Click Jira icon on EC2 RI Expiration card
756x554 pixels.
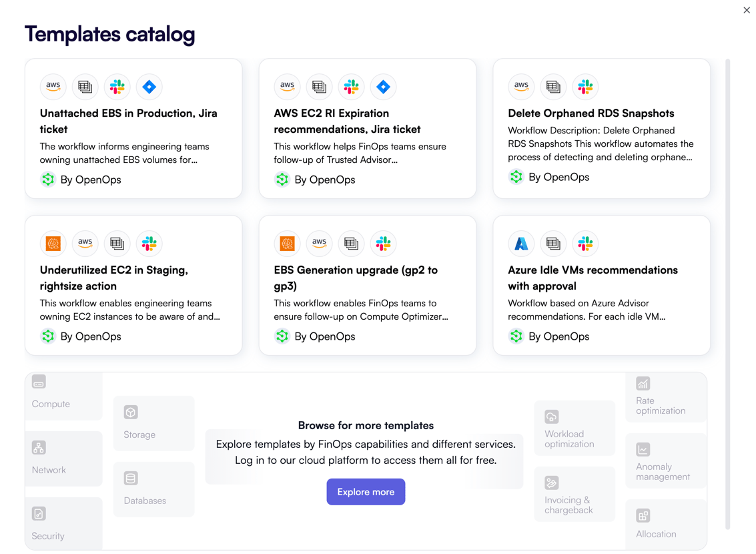[383, 87]
